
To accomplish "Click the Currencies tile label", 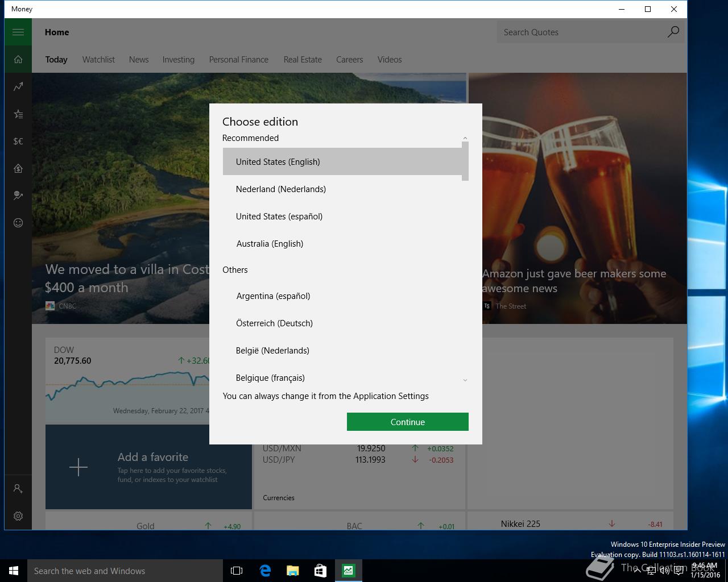I will tap(279, 498).
